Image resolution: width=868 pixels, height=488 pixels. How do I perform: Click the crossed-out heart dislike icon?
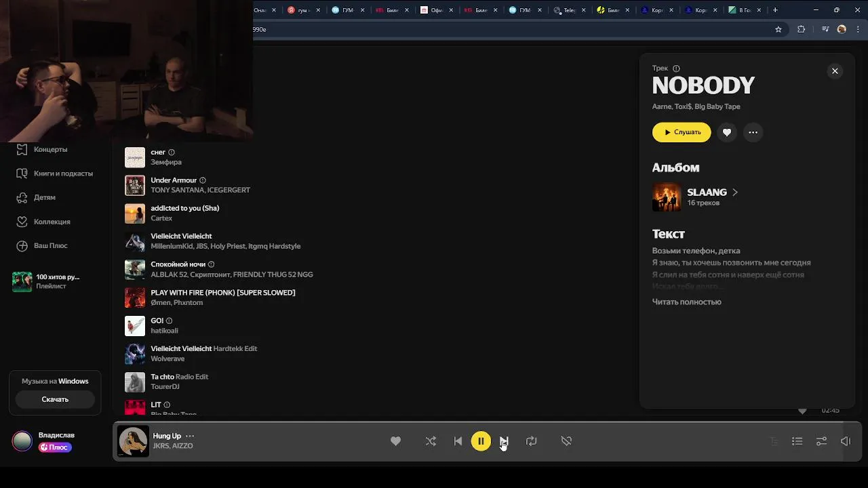[x=566, y=441]
